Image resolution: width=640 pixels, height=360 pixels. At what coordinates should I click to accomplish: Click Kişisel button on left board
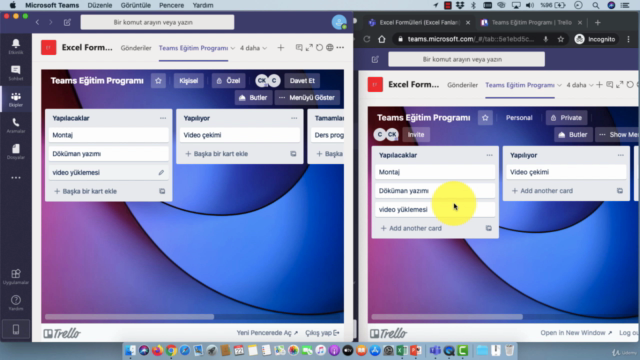click(x=189, y=81)
